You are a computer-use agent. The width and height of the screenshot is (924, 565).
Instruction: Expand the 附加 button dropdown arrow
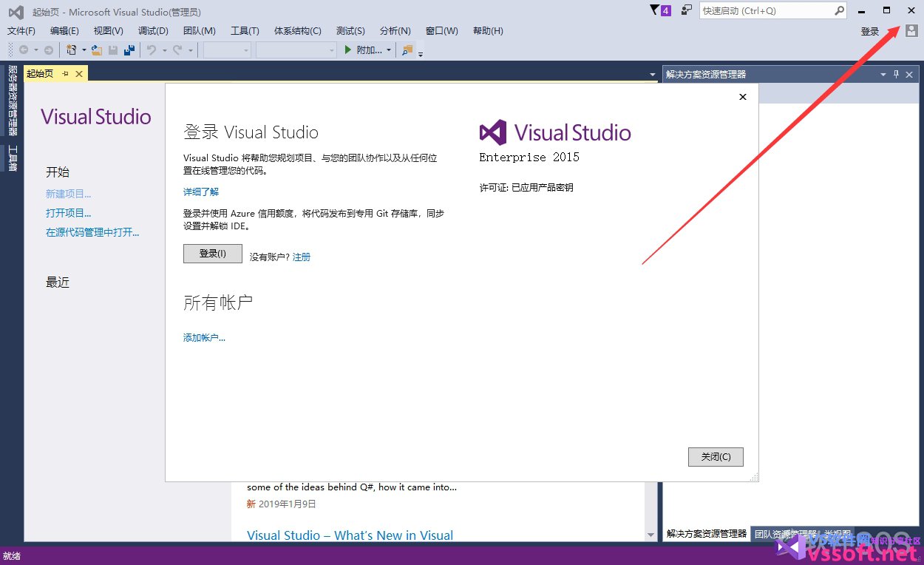tap(389, 50)
